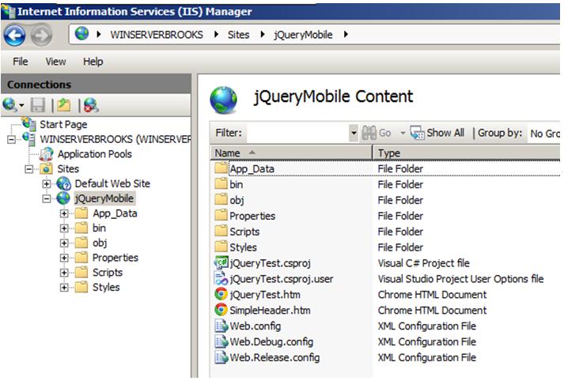Screen dimensions: 564x392
Task: Click the globe icon in the address bar
Action: coord(81,34)
